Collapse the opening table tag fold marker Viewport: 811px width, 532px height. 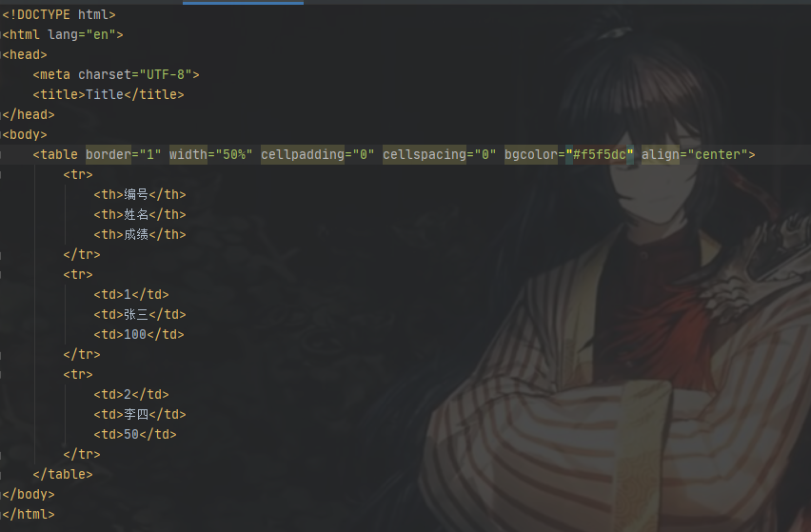tap(1, 154)
